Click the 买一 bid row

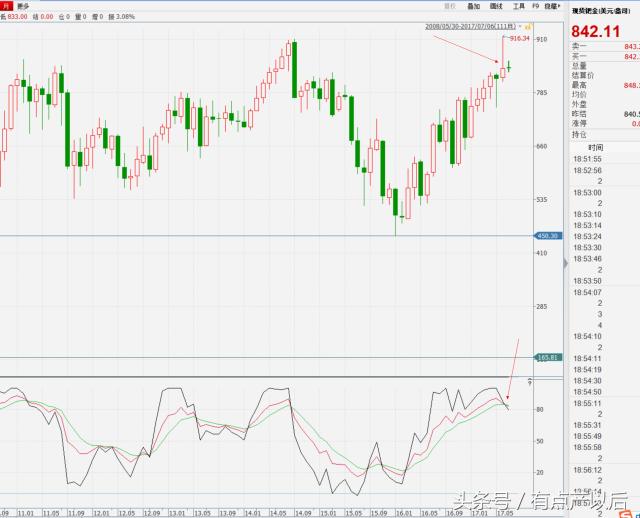[605, 56]
